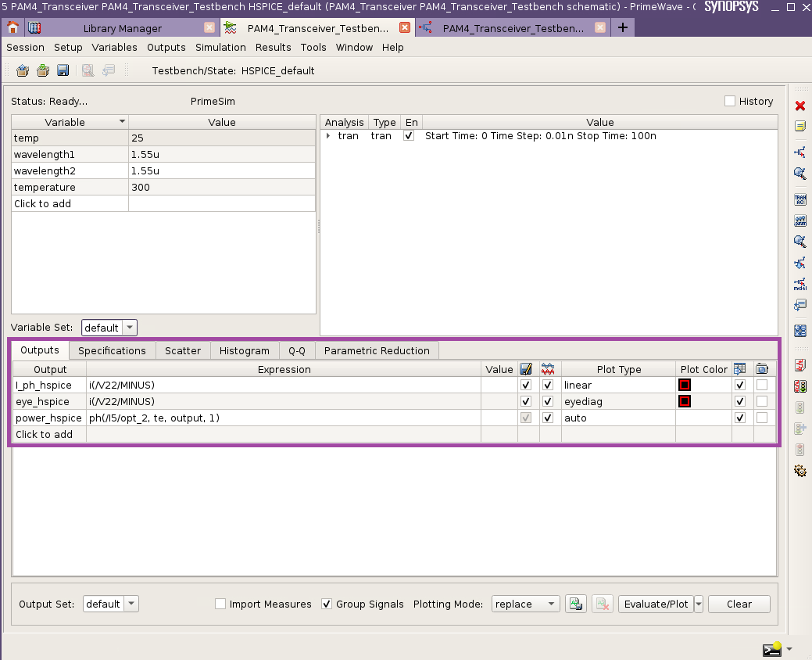
Task: Switch to the Scatter tab
Action: click(x=183, y=350)
